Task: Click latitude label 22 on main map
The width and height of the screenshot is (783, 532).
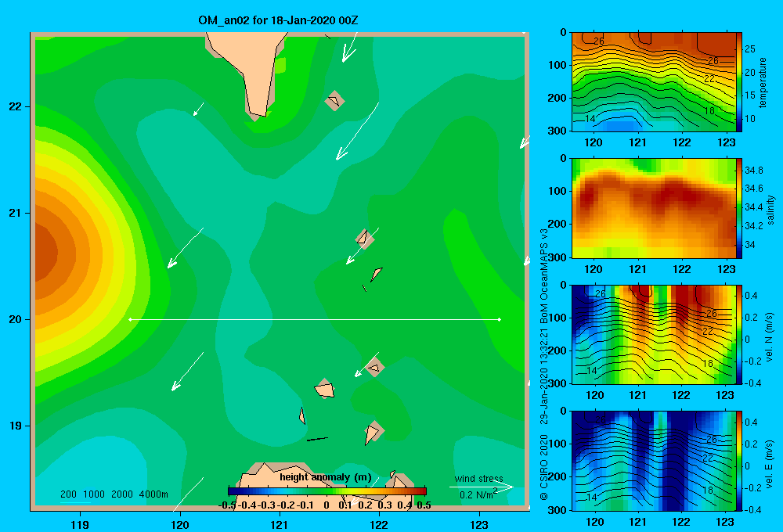Action: 16,107
